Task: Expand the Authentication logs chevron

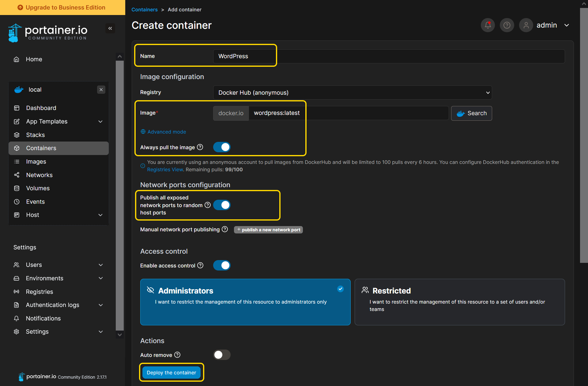Action: tap(101, 305)
